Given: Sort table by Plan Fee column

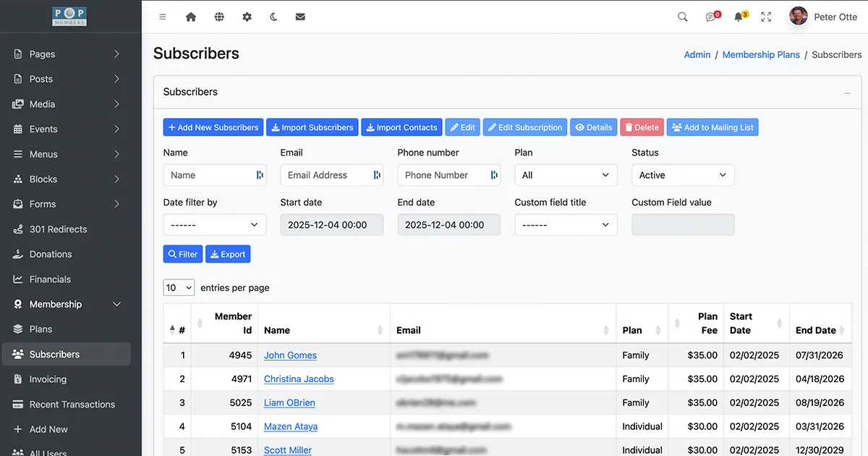Looking at the screenshot, I should click(x=696, y=324).
